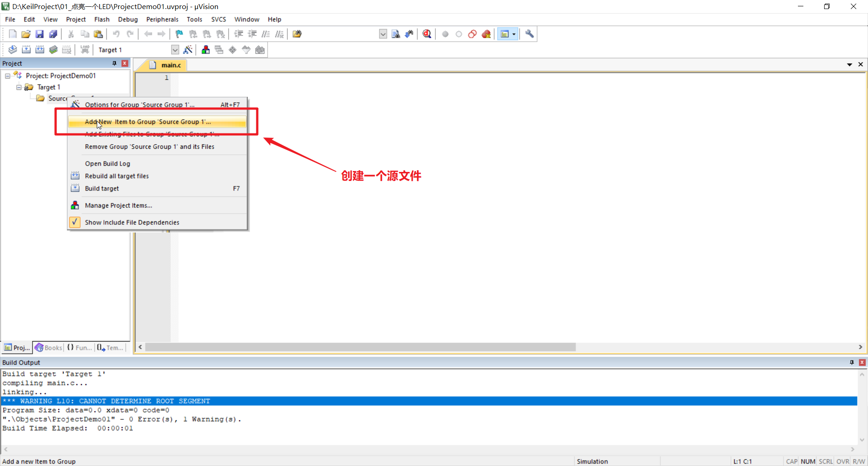This screenshot has height=466, width=868.
Task: Open the Project menu
Action: click(76, 19)
